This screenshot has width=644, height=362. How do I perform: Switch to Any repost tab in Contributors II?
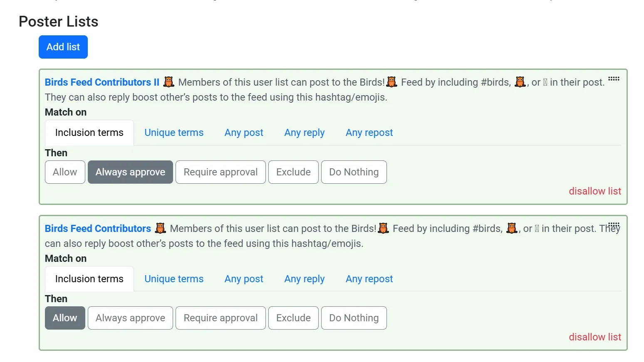click(369, 133)
